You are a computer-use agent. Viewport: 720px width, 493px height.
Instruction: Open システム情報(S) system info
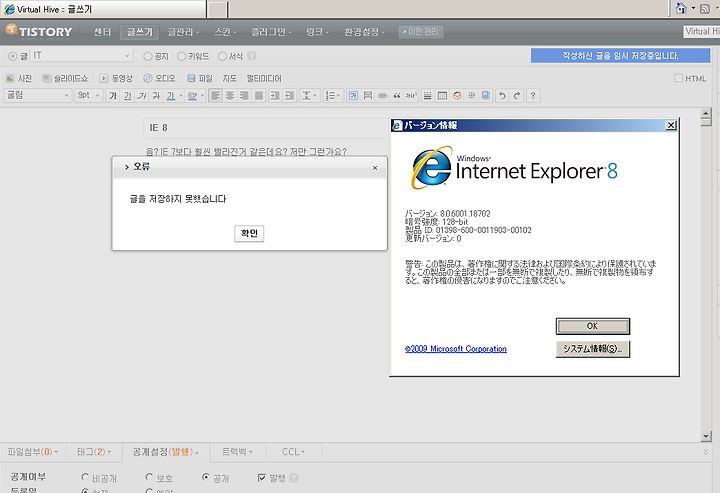coord(592,349)
